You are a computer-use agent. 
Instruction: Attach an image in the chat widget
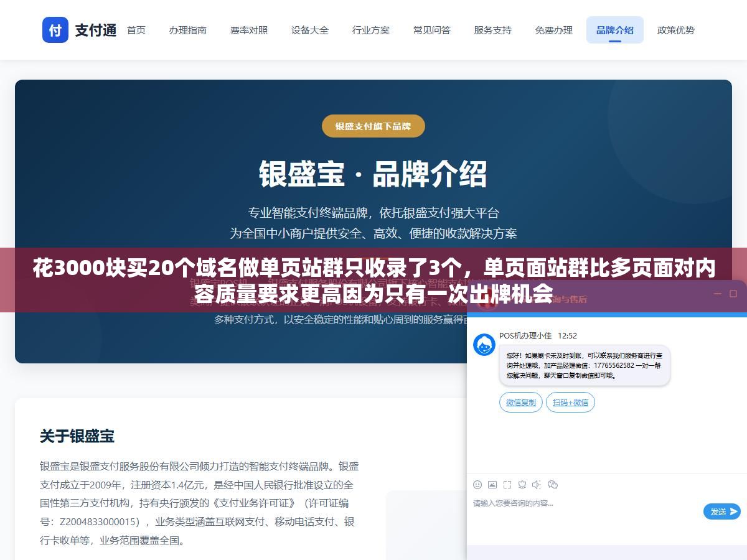click(x=492, y=485)
